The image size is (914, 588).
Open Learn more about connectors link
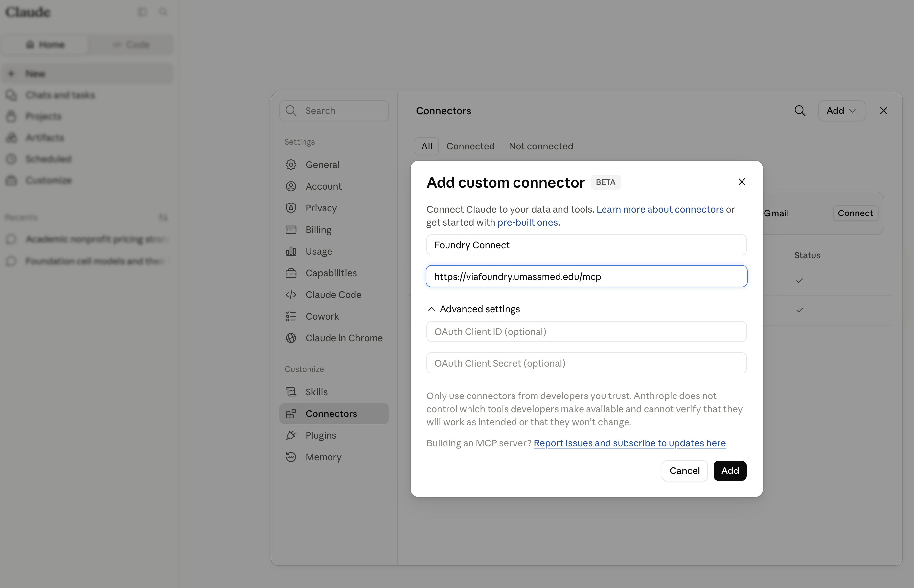[x=660, y=209]
